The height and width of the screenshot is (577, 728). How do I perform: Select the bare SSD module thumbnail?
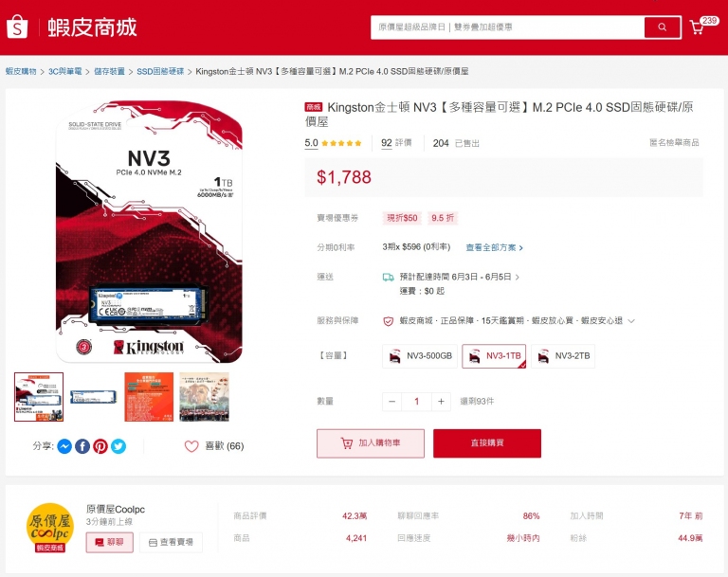click(93, 397)
